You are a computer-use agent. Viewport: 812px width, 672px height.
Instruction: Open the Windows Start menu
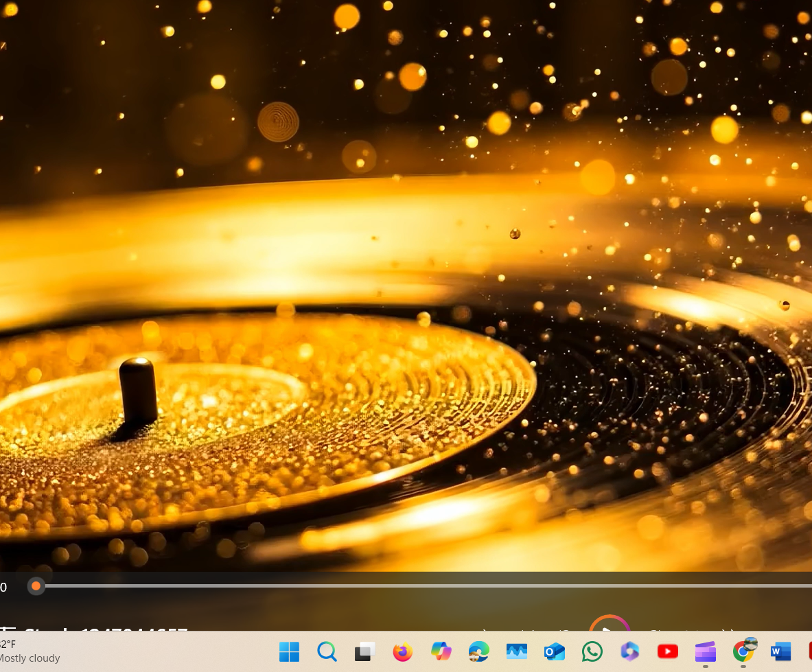coord(290,651)
